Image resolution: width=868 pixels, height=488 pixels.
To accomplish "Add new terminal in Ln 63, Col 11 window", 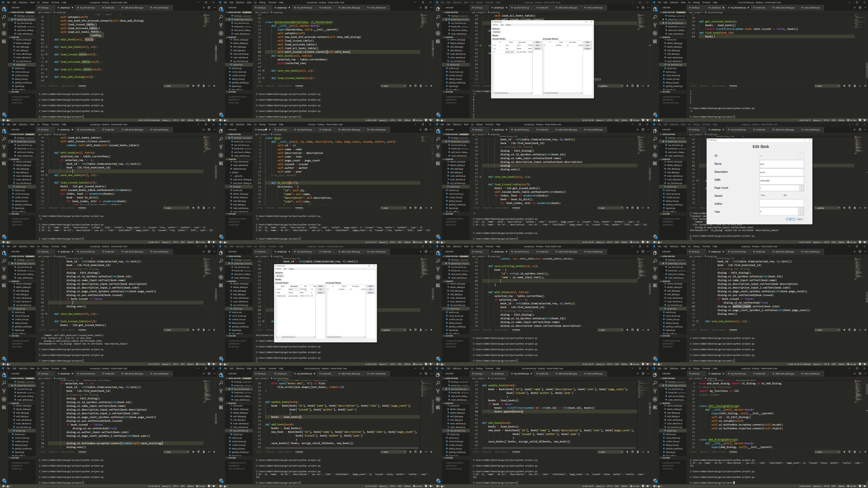I will (x=844, y=86).
